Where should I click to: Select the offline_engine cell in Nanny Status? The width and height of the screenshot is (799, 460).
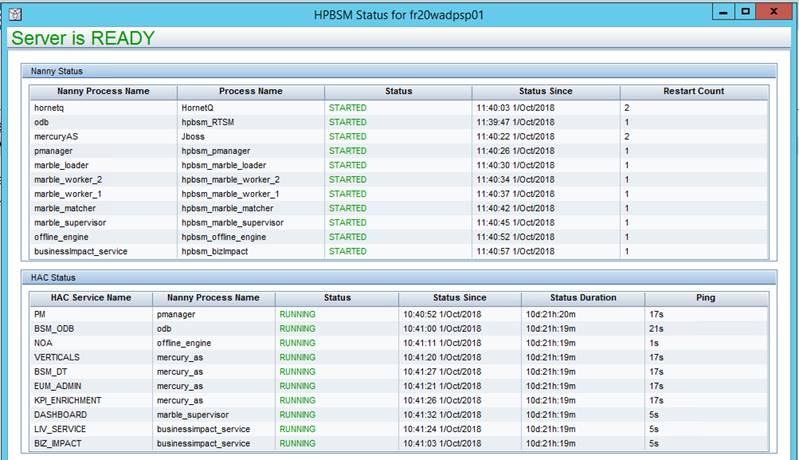tap(103, 237)
